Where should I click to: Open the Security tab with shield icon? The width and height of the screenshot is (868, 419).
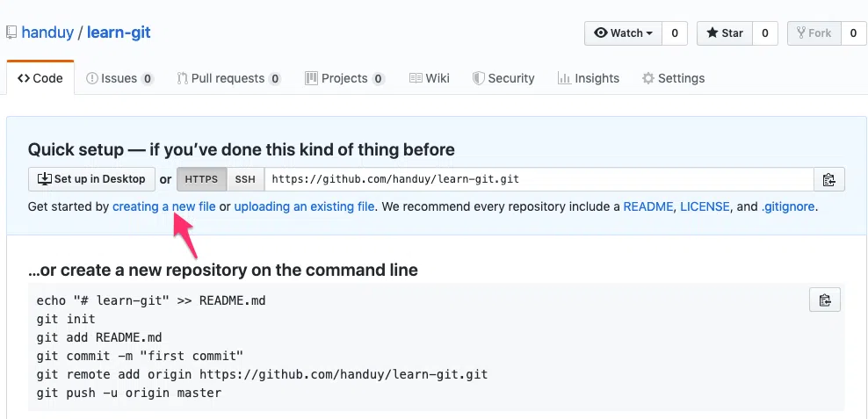click(x=503, y=78)
